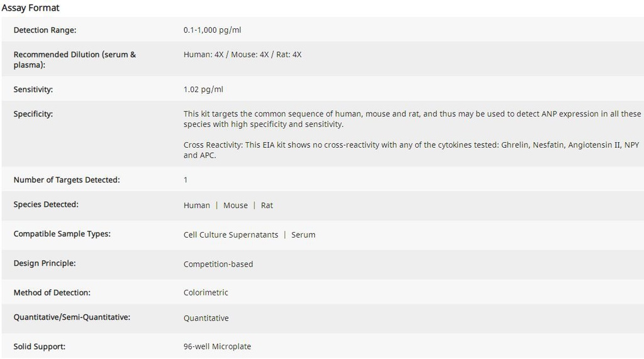
Task: Click the Quantitative value text
Action: [206, 318]
